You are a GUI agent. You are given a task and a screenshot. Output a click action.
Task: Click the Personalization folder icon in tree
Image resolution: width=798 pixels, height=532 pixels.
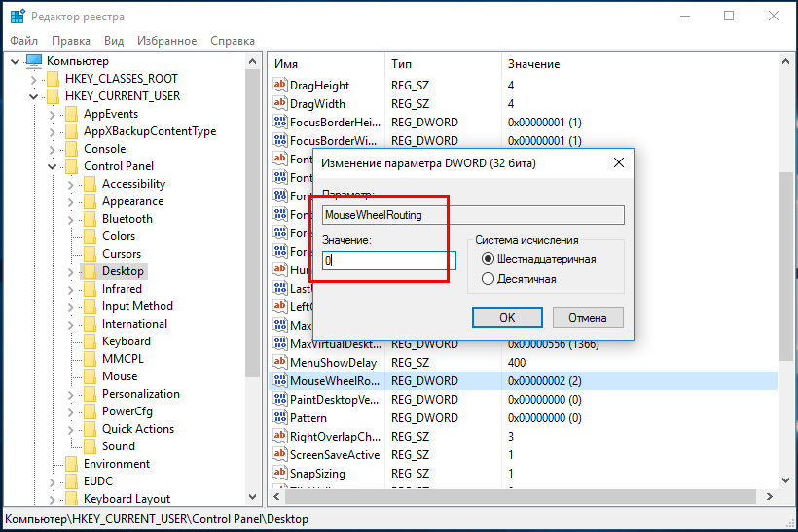coord(91,394)
